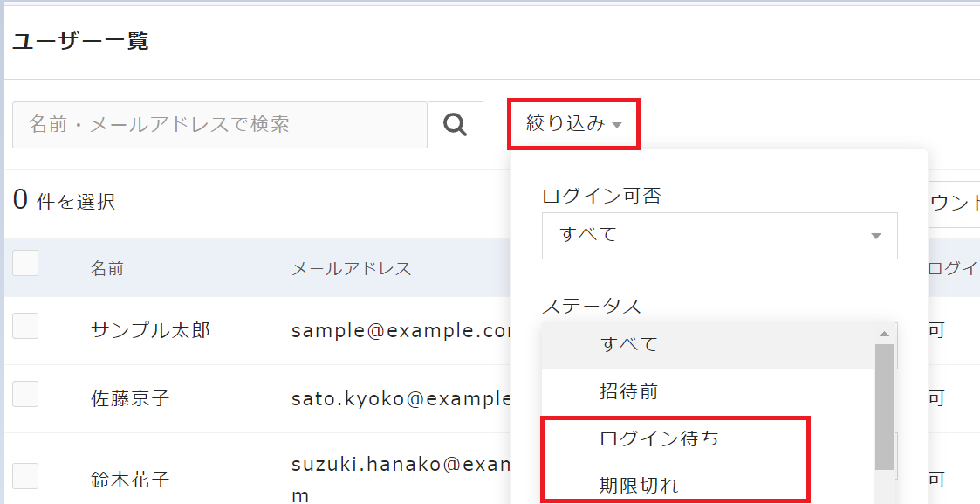Toggle the select-all checkbox in table header
Viewport: 980px width, 504px height.
coord(25,263)
